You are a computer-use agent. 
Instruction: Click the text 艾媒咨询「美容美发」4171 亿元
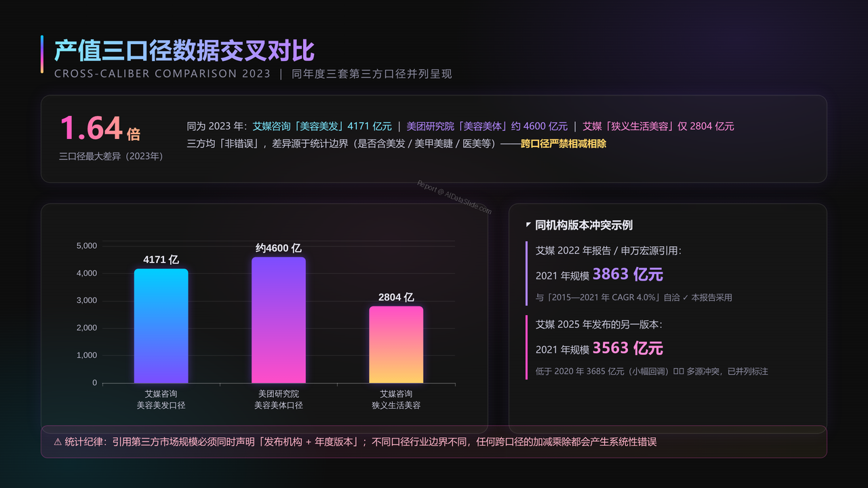(322, 126)
